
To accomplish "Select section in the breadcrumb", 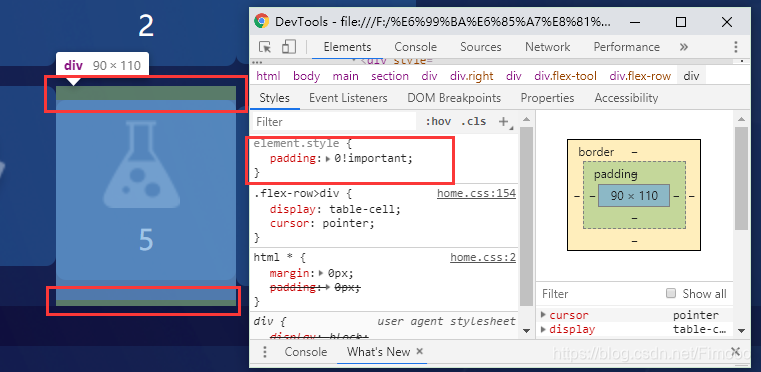I will coord(390,76).
